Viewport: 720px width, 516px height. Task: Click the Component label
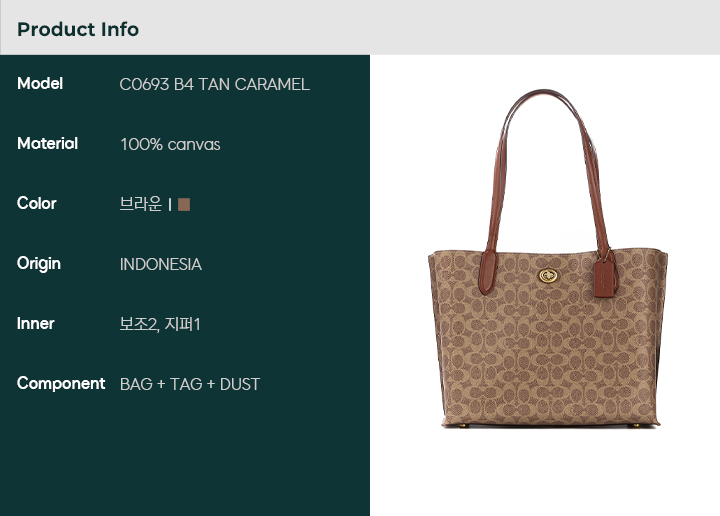(x=61, y=384)
